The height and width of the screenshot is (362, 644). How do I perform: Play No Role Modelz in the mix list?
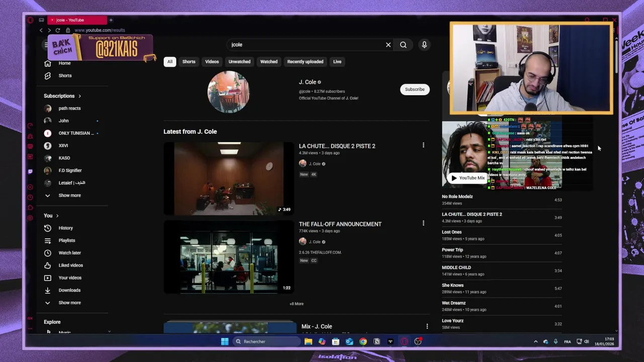pyautogui.click(x=502, y=200)
